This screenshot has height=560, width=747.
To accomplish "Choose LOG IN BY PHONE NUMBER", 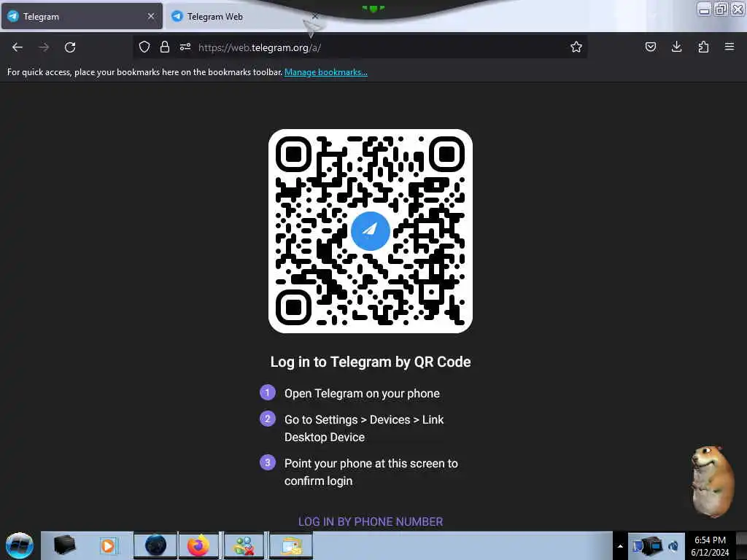I will click(x=370, y=522).
